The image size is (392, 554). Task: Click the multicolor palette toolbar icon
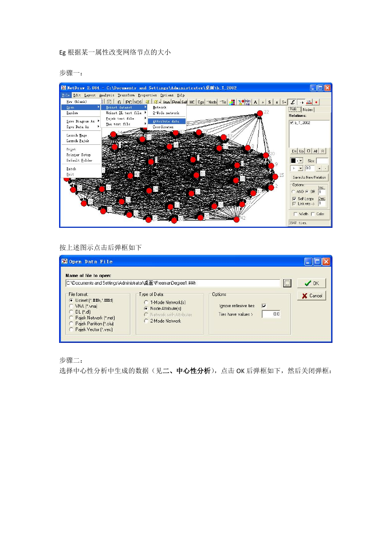232,102
